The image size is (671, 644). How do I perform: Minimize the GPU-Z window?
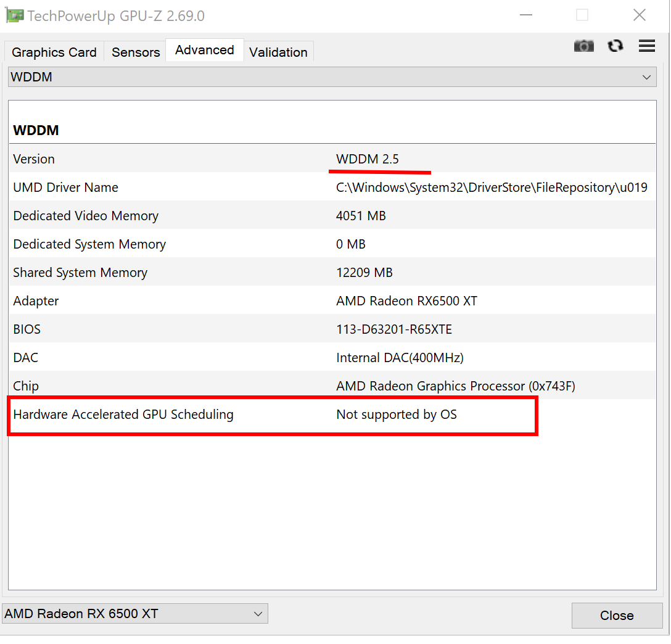point(526,15)
